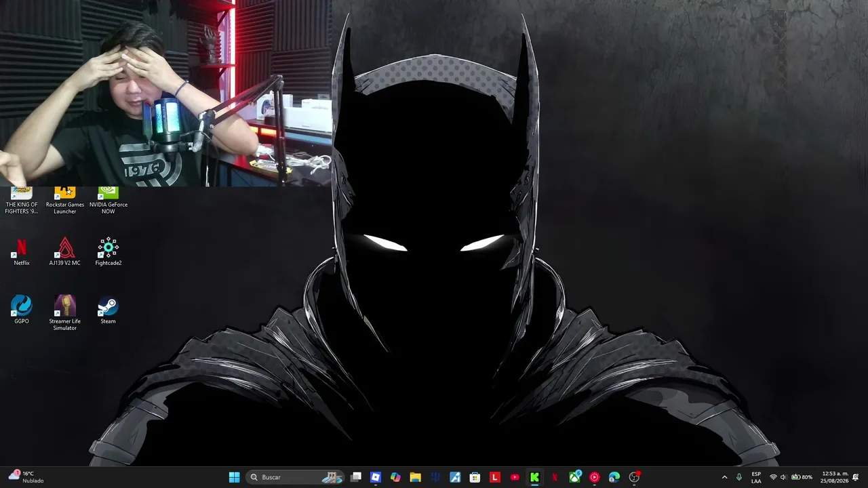Viewport: 868px width, 488px height.
Task: Launch Copilot from the taskbar
Action: click(395, 477)
